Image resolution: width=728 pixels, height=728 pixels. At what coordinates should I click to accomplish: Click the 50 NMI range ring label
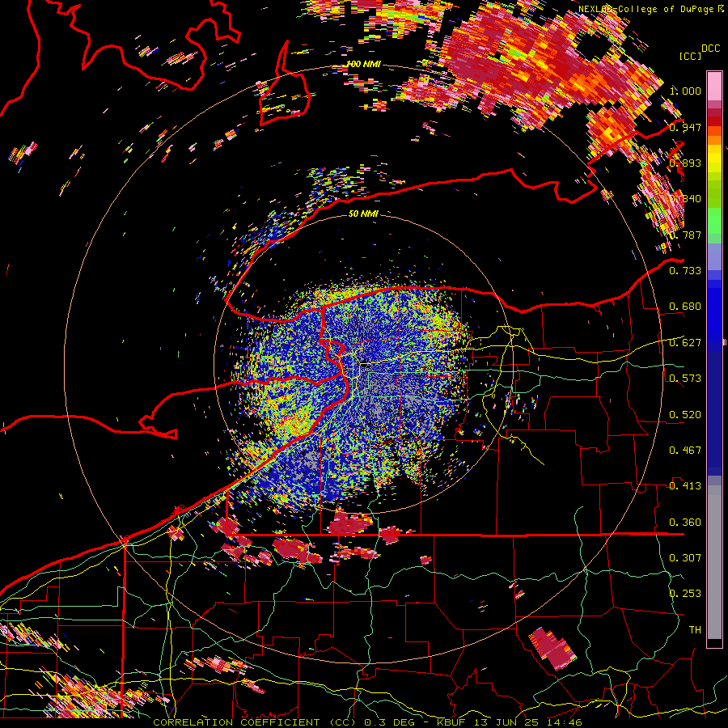pyautogui.click(x=363, y=214)
